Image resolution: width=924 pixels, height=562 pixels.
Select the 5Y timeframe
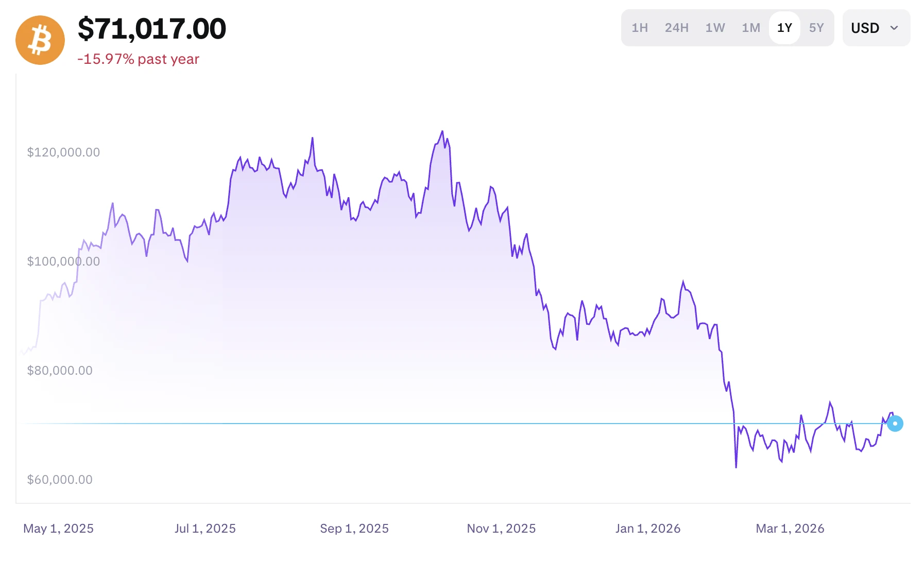[817, 28]
